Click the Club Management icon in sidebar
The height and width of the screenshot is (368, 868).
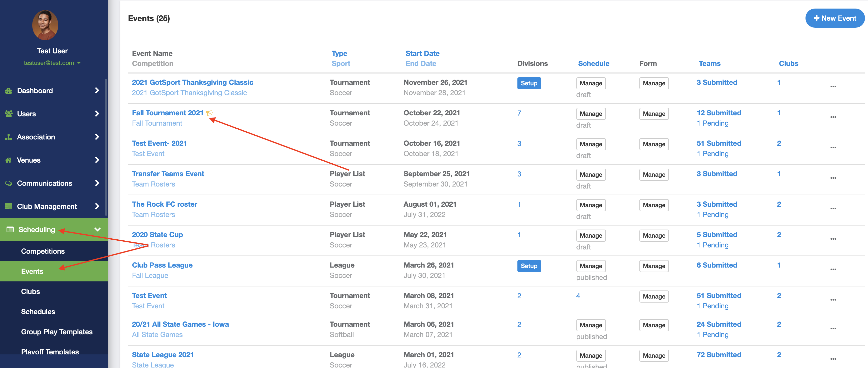pos(9,206)
